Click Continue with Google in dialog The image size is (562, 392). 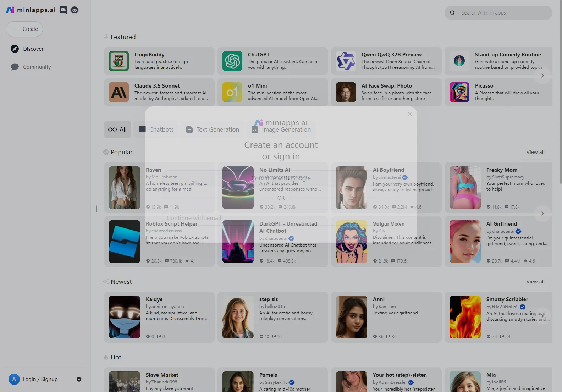coord(281,178)
